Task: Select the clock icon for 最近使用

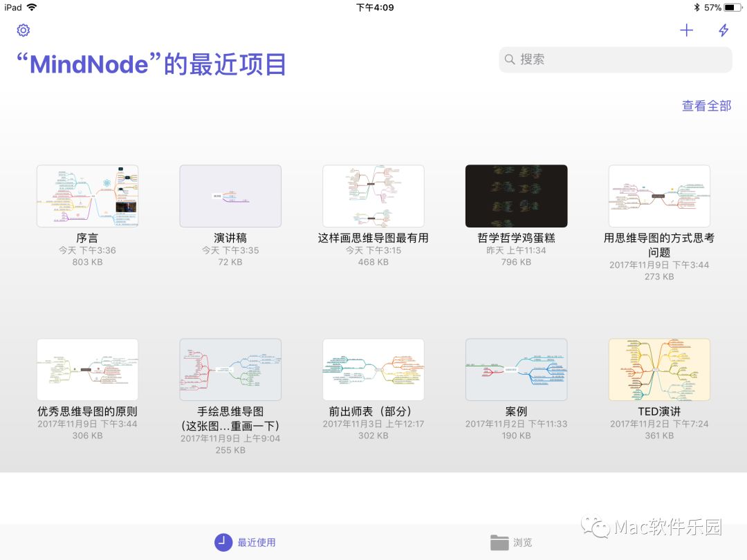Action: [x=223, y=542]
